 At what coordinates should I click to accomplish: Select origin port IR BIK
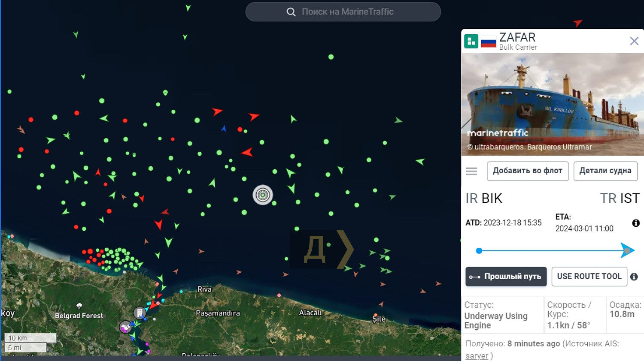[484, 199]
